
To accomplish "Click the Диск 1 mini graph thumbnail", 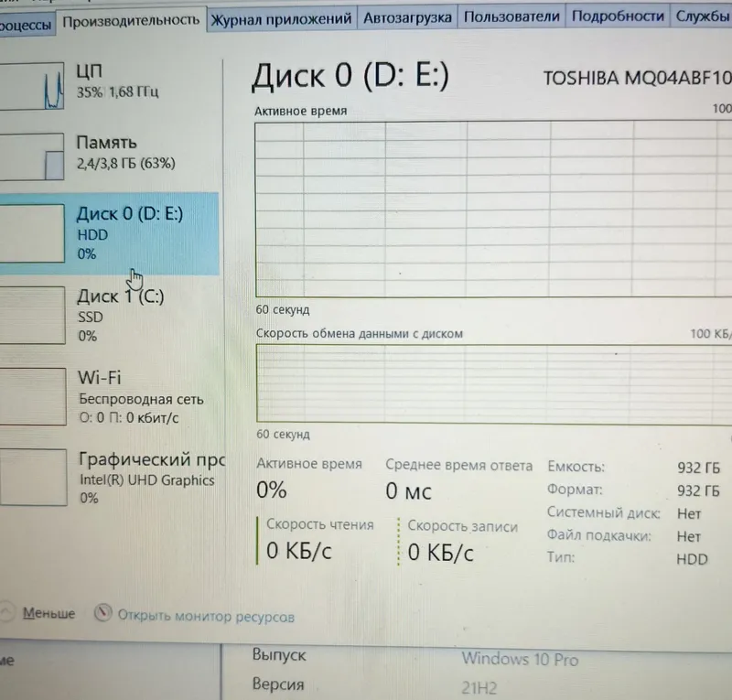I will 32,315.
